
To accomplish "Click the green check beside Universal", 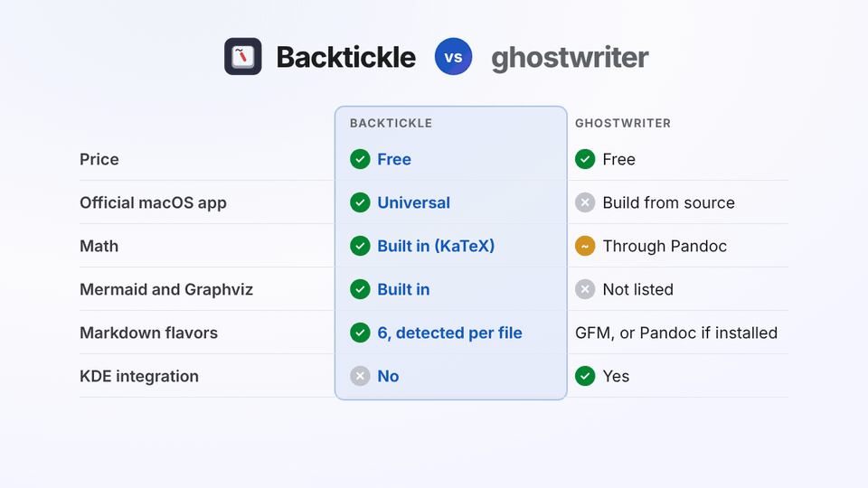I will [360, 202].
